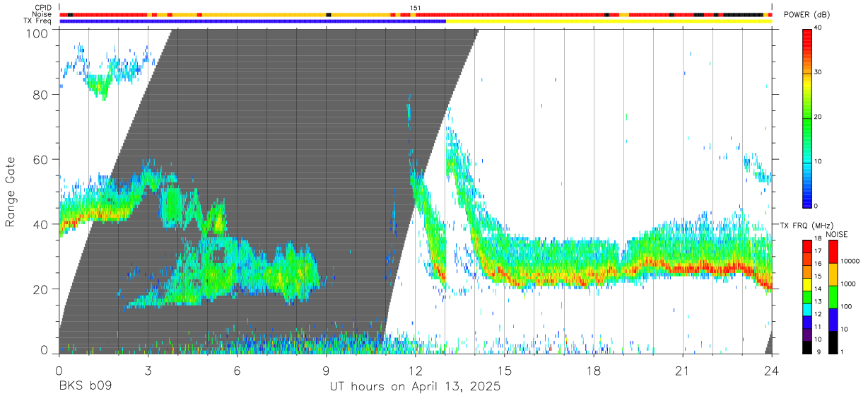Click the 'CPID' label
Screen dimensions: 868x401
click(x=43, y=8)
